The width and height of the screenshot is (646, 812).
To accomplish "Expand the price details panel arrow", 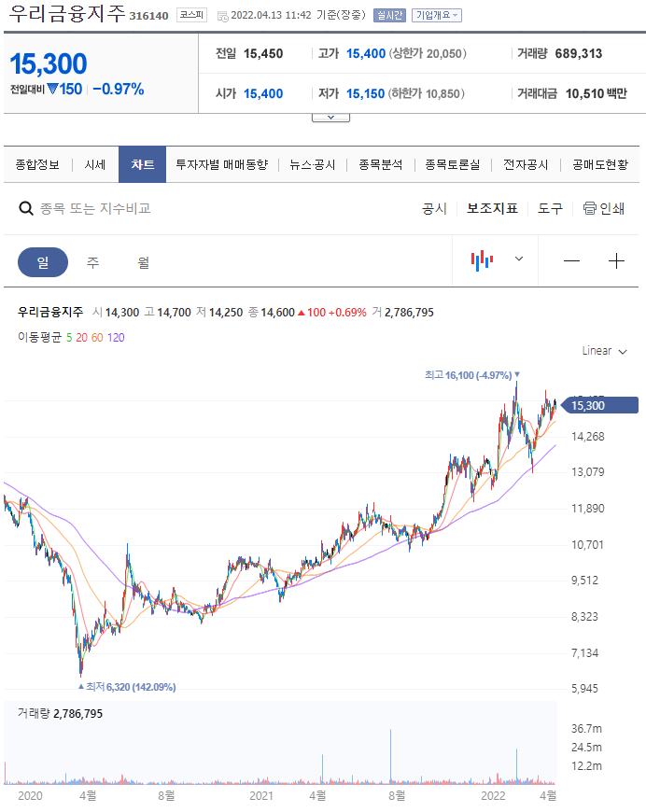I will coord(330,118).
